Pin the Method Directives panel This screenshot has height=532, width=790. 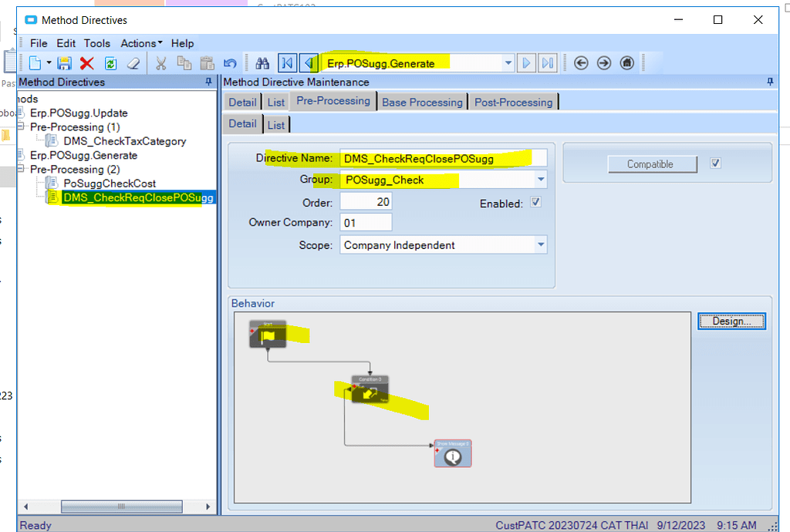click(208, 82)
